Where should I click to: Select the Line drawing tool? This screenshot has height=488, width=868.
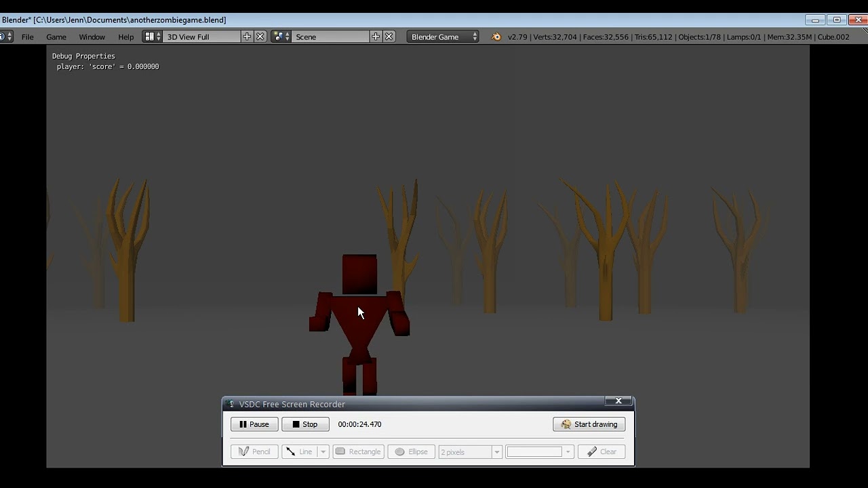(299, 451)
